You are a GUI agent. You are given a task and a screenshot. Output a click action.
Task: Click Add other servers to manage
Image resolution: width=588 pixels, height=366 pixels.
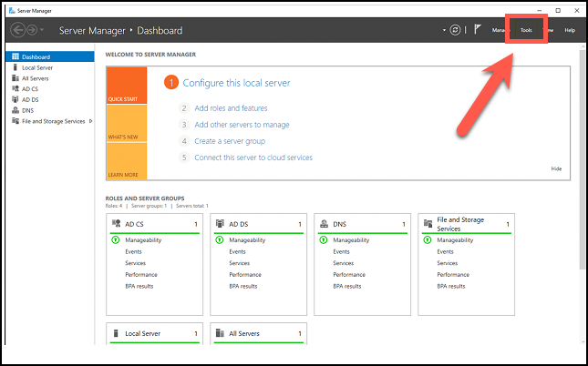pos(242,125)
